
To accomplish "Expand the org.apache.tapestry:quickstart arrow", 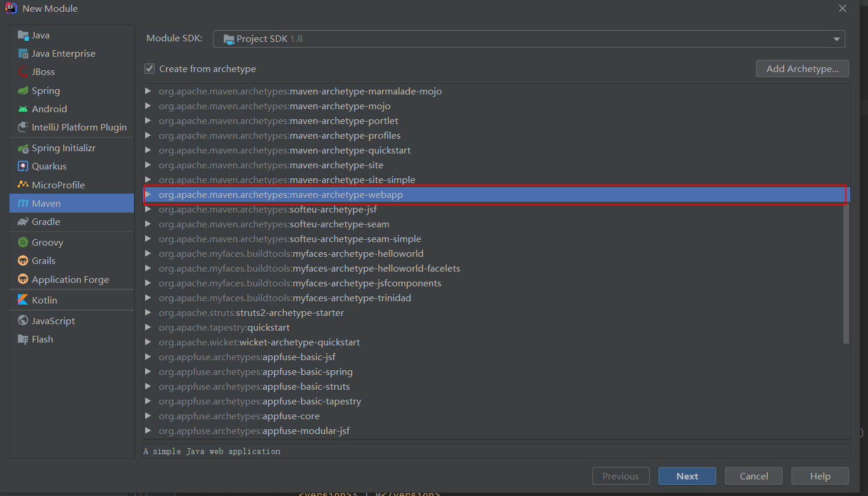I will click(x=148, y=327).
